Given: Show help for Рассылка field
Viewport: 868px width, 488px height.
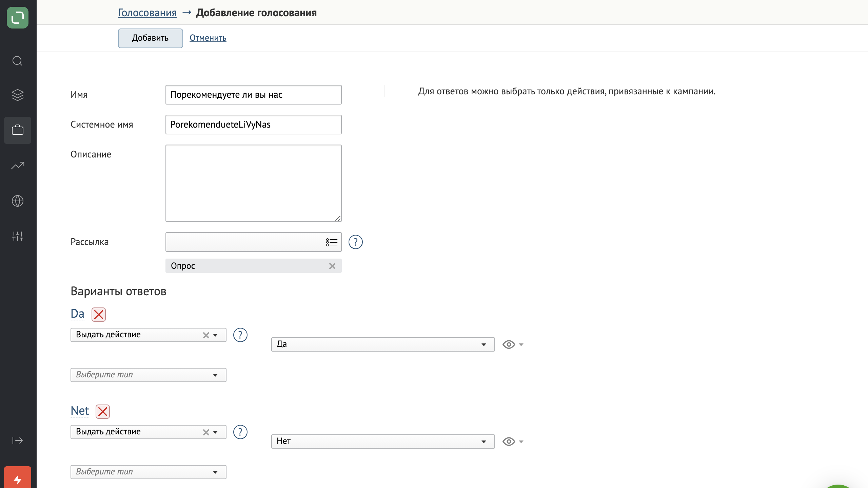Looking at the screenshot, I should click(x=356, y=242).
